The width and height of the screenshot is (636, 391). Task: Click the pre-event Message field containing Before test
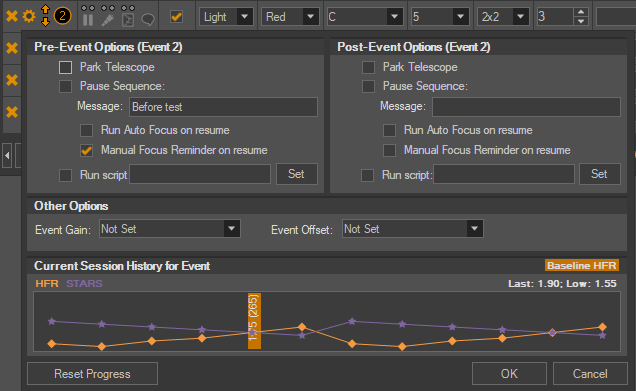[x=223, y=107]
